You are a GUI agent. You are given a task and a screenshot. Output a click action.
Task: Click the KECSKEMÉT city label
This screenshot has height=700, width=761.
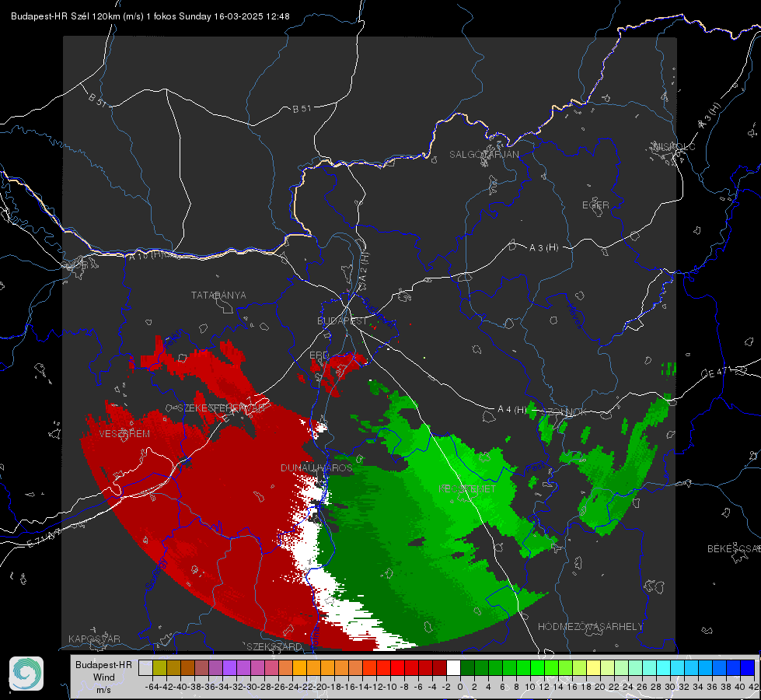click(x=467, y=488)
